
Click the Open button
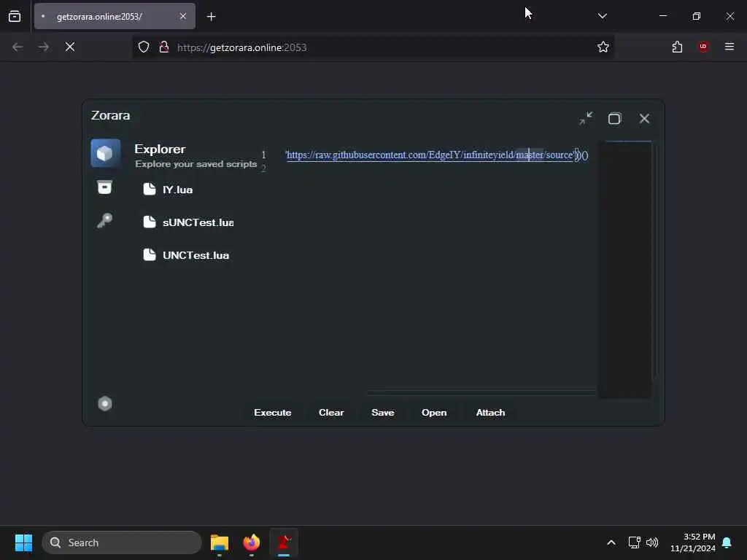434,413
